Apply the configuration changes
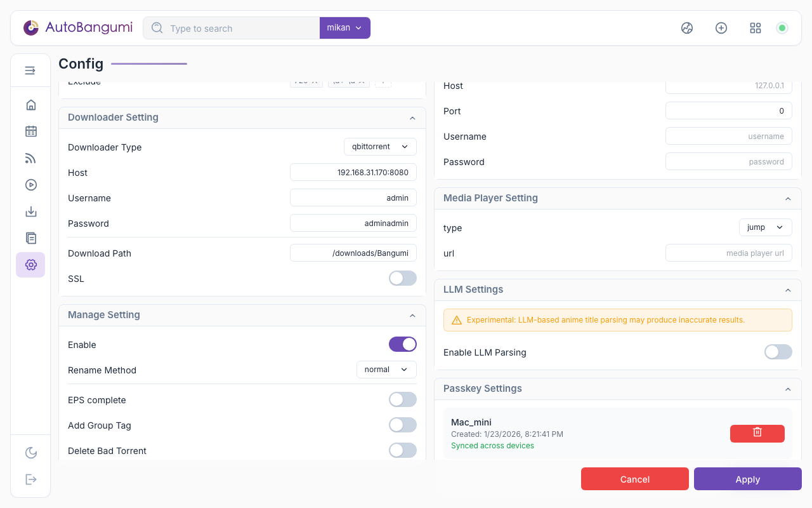 pyautogui.click(x=747, y=479)
